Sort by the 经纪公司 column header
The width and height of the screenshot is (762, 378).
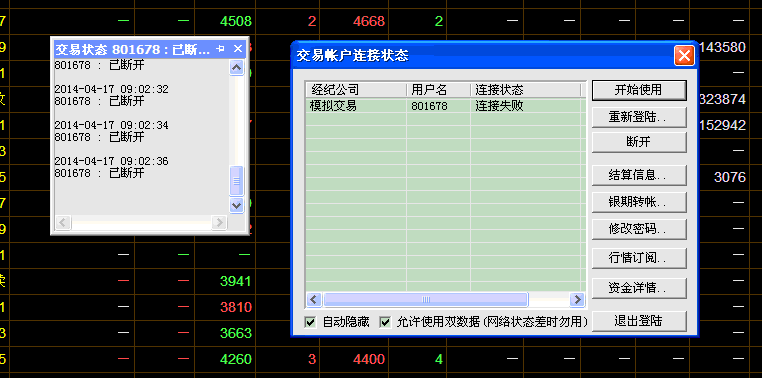pos(356,90)
